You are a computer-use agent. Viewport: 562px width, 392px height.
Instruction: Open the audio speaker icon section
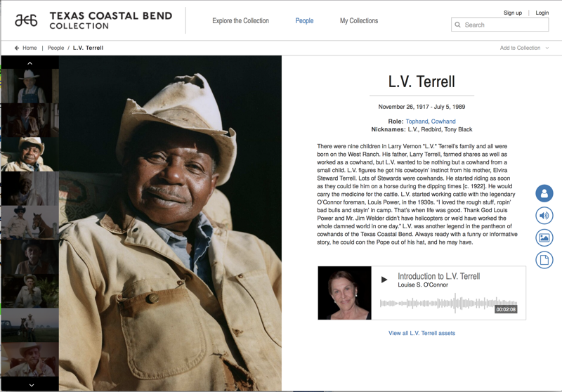coord(544,216)
